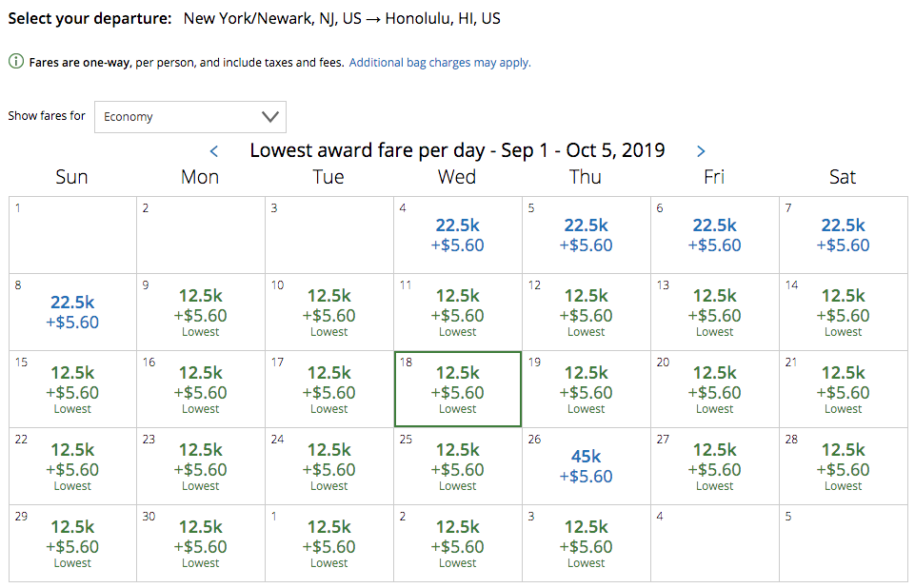Image resolution: width=915 pixels, height=588 pixels.
Task: Go to previous month with left arrow
Action: [x=214, y=151]
